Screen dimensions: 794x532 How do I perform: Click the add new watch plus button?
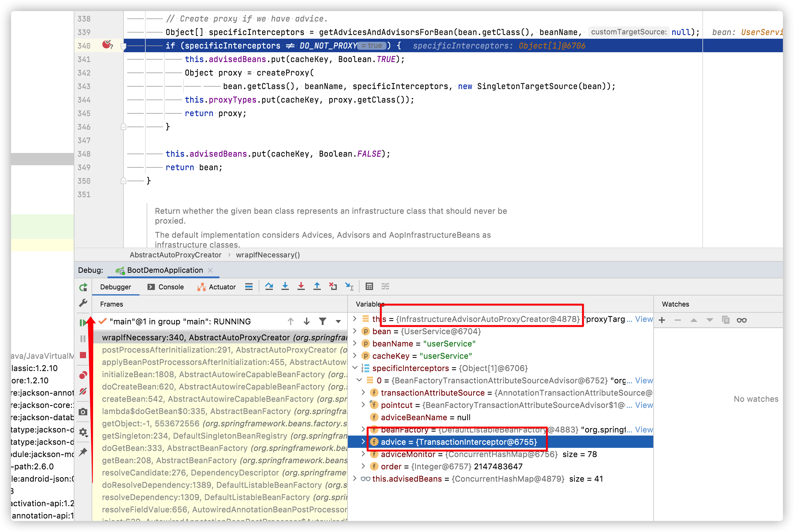662,320
